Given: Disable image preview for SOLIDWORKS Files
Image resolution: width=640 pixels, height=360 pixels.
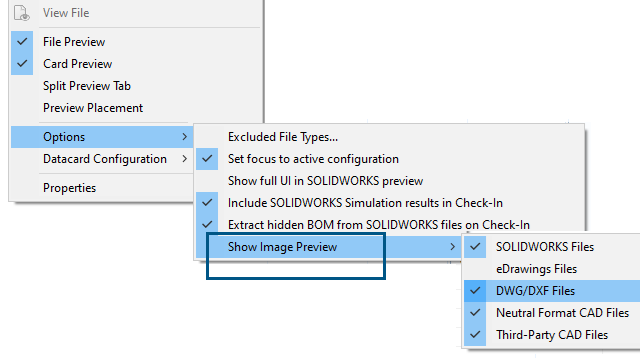Looking at the screenshot, I should (552, 247).
